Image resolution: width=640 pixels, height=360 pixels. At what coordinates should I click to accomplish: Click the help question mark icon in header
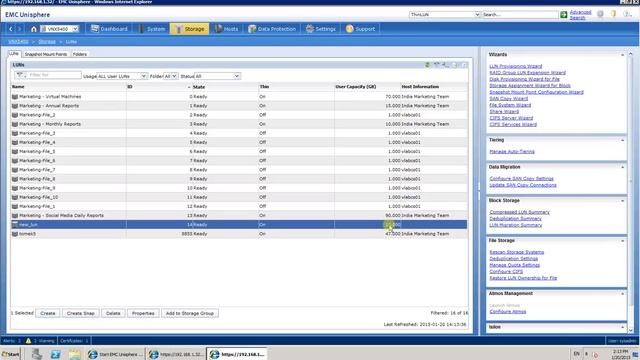627,14
